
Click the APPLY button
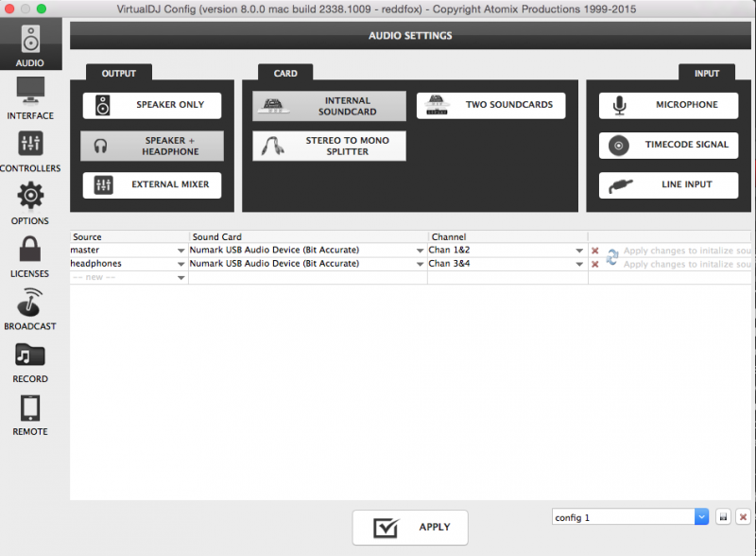coord(410,527)
